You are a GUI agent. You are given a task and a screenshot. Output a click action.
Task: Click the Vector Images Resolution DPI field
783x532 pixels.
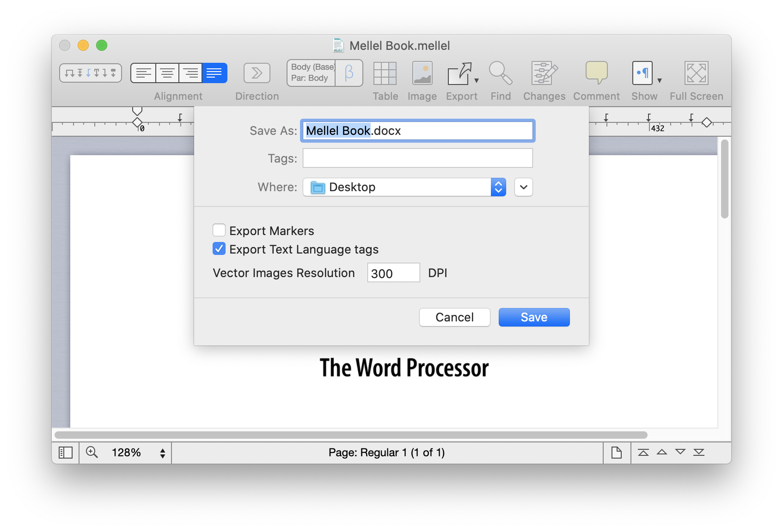pos(394,272)
